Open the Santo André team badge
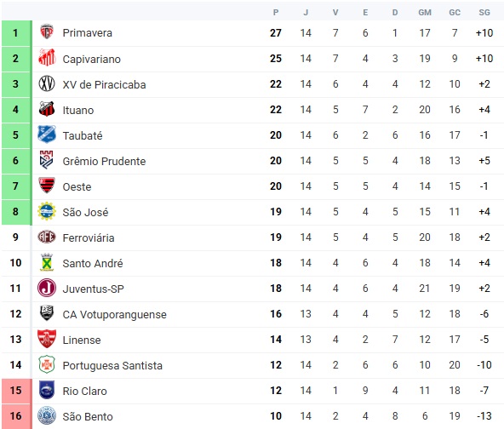 (47, 262)
